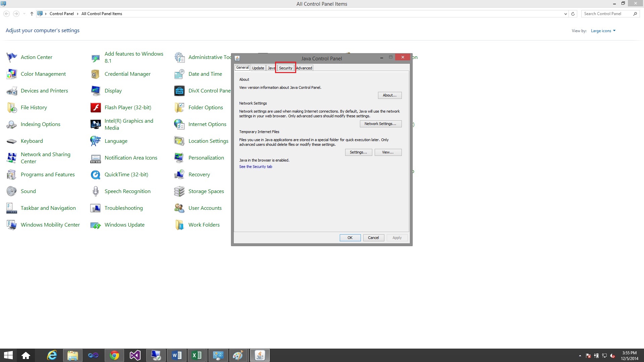Open File Explorer from taskbar
This screenshot has width=644, height=362.
click(73, 356)
